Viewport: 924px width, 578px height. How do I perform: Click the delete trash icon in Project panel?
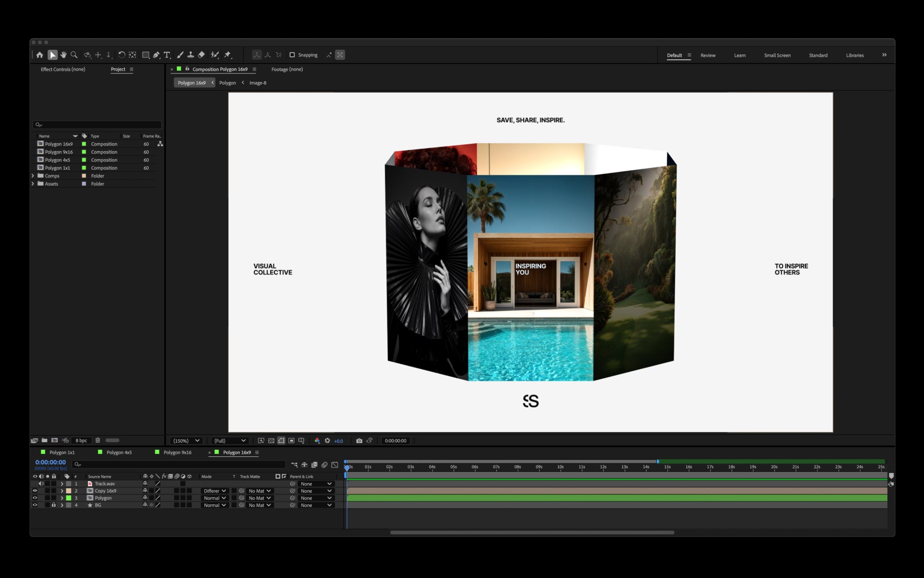98,440
